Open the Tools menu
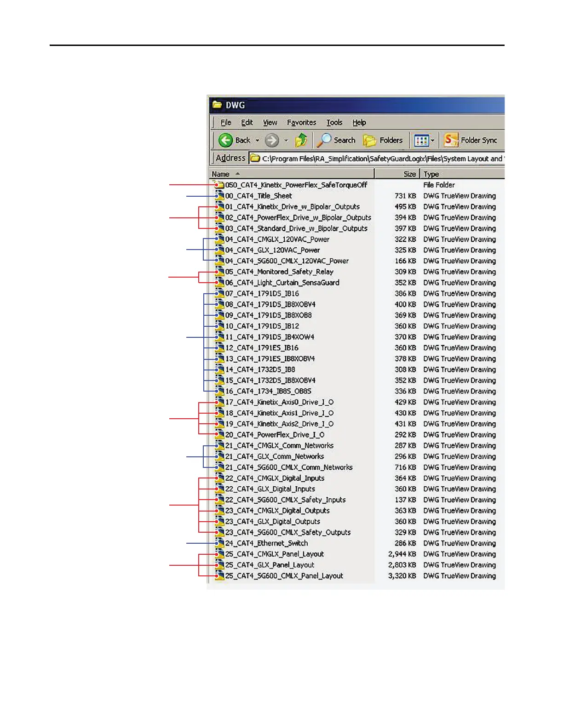 [334, 123]
